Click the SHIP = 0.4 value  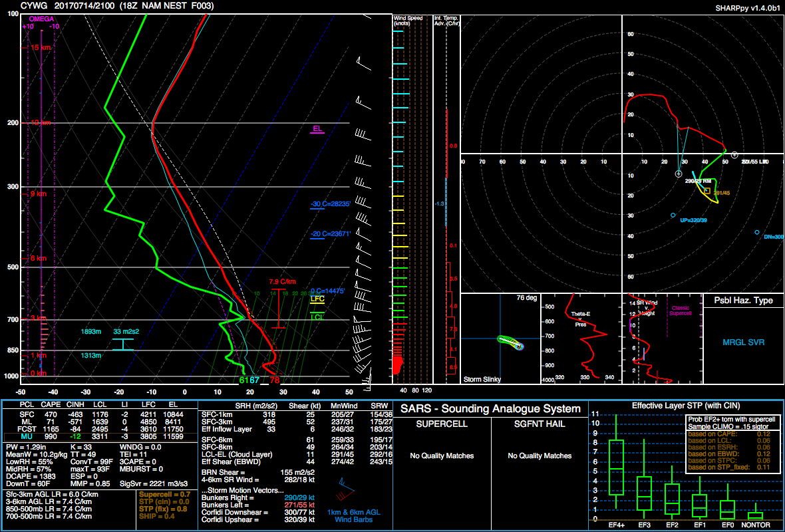[x=157, y=517]
